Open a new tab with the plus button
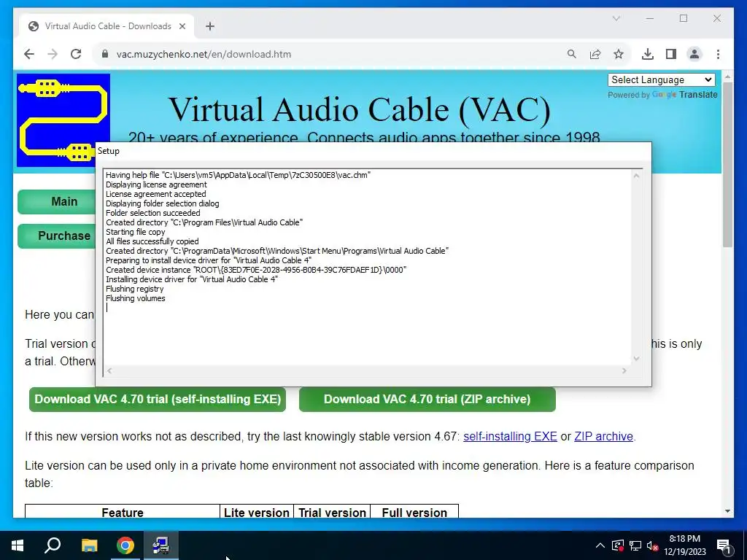 210,27
